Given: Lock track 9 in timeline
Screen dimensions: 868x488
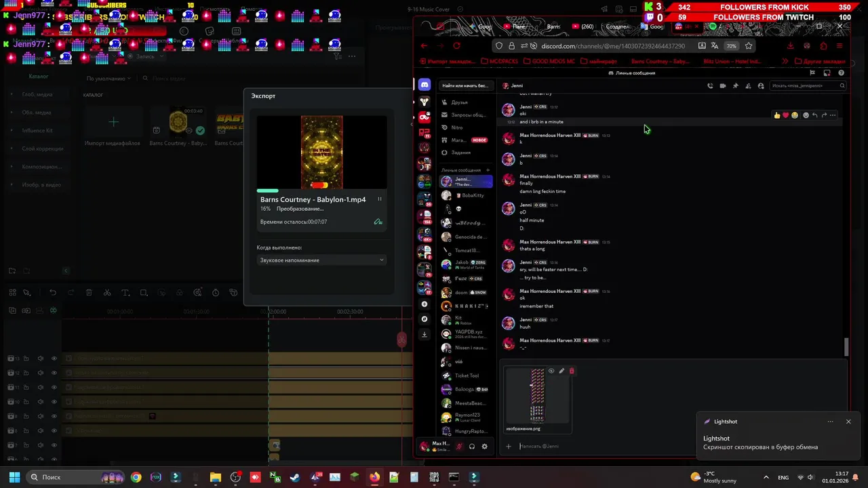Looking at the screenshot, I should pyautogui.click(x=26, y=416).
